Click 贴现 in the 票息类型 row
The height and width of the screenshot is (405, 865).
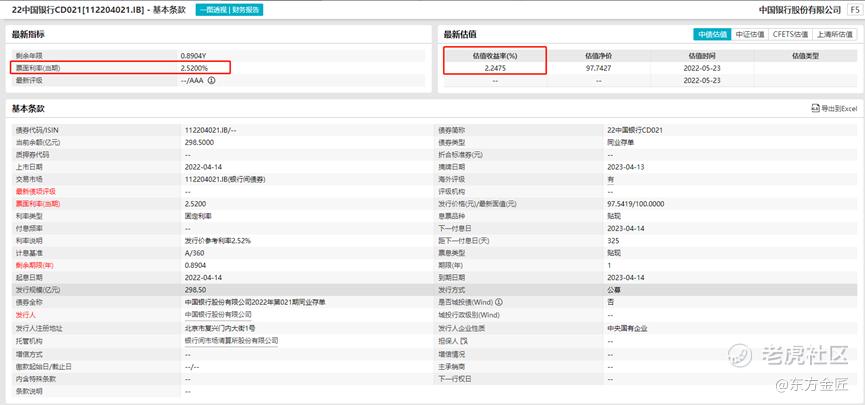tap(614, 253)
